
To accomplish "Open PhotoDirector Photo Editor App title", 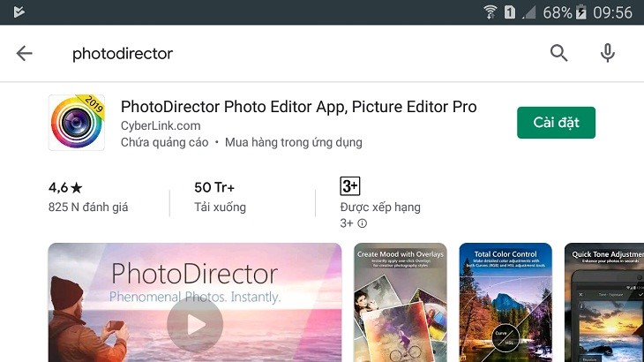I will coord(298,107).
